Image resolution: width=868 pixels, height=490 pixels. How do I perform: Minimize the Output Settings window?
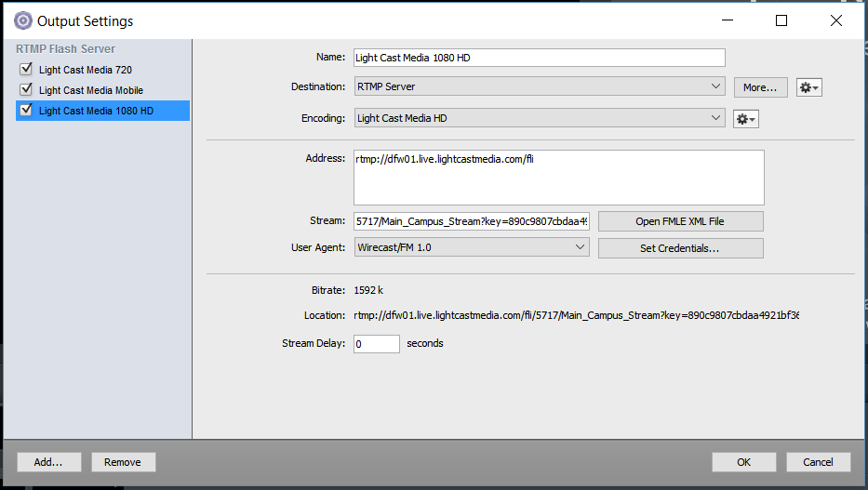point(728,21)
